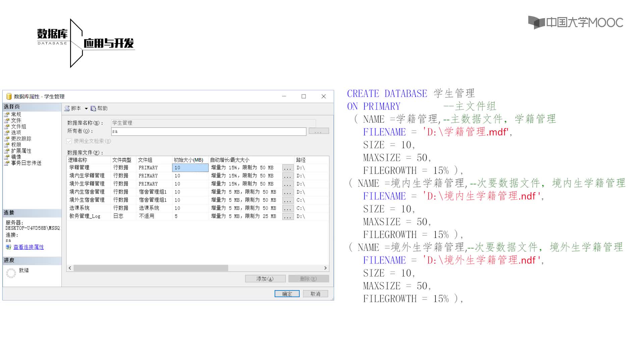Confirm with the 确定 button
This screenshot has width=644, height=362.
287,294
